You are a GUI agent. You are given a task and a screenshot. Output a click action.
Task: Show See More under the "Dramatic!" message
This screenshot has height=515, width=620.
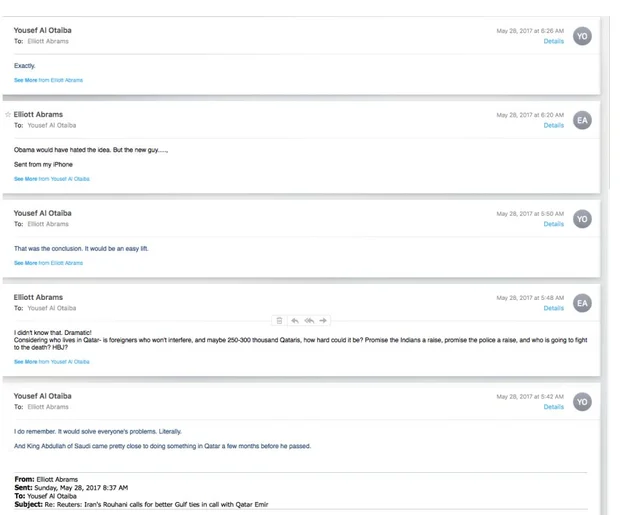(x=51, y=361)
